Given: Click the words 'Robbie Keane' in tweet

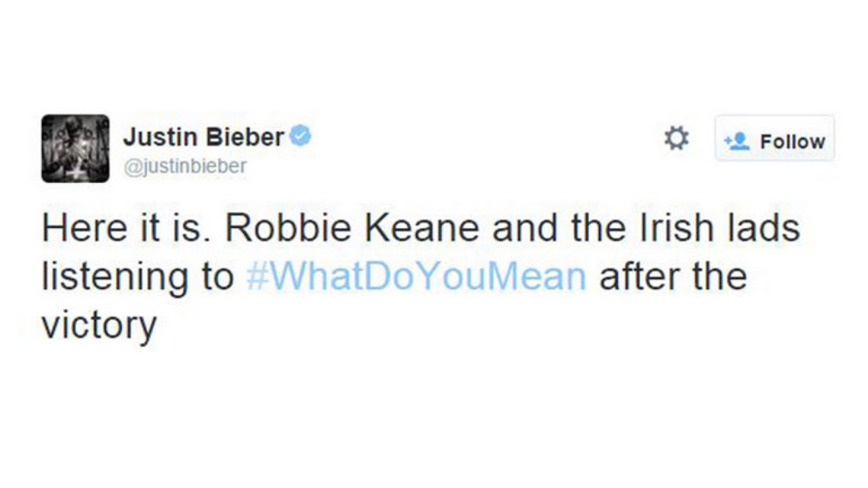Looking at the screenshot, I should pos(352,228).
